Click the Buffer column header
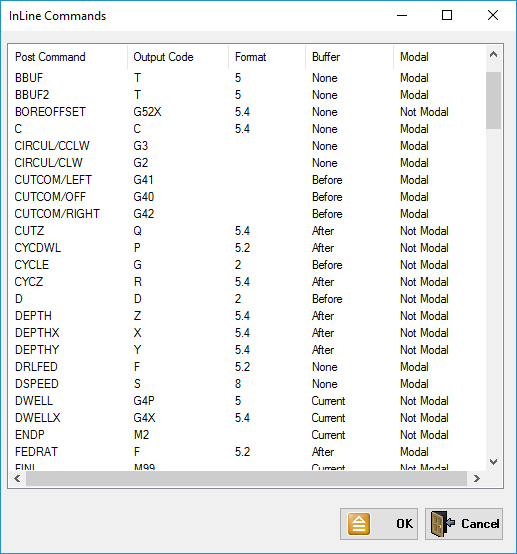This screenshot has width=517, height=554. click(349, 57)
